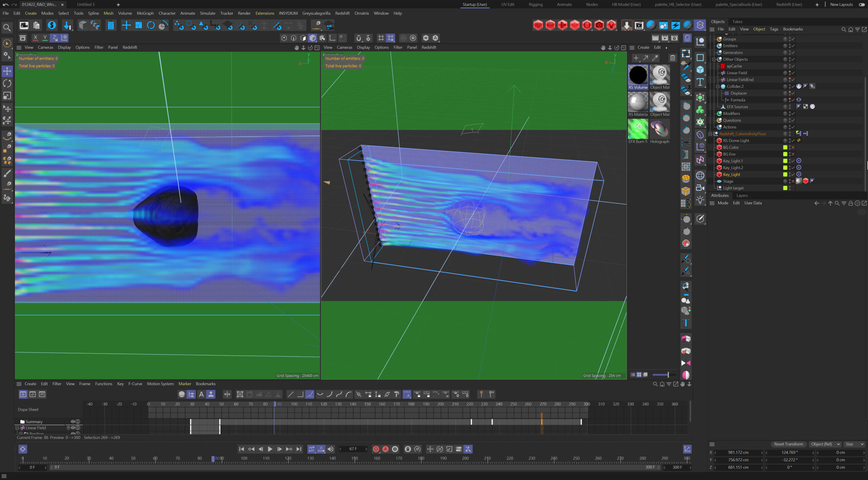Viewport: 868px width, 480px height.
Task: Click the trash delete icon in top toolbar
Action: [111, 25]
